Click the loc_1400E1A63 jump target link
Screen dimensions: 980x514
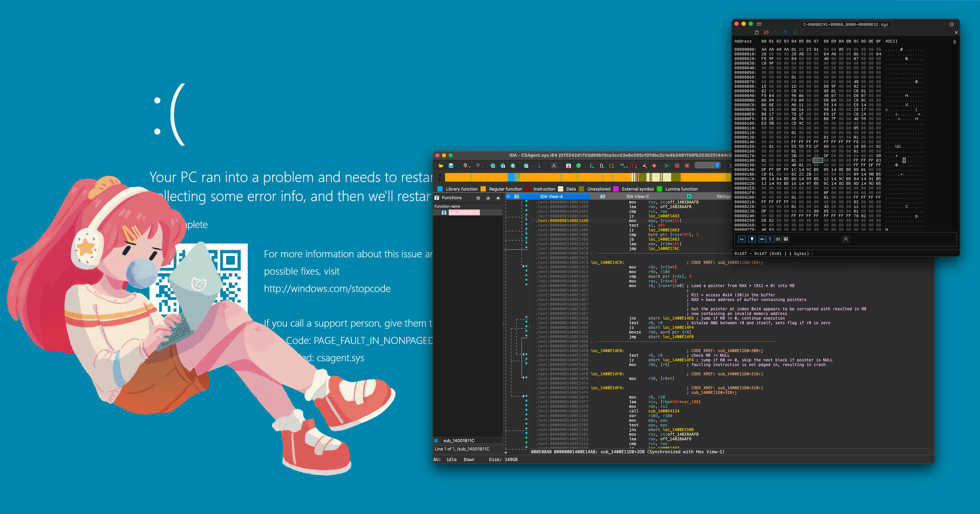664,216
